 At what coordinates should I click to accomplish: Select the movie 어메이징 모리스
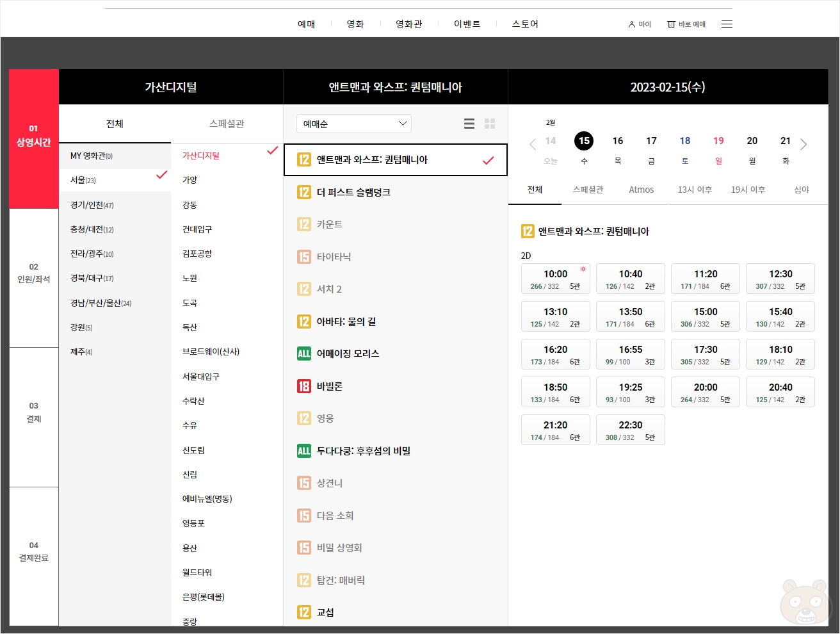395,354
